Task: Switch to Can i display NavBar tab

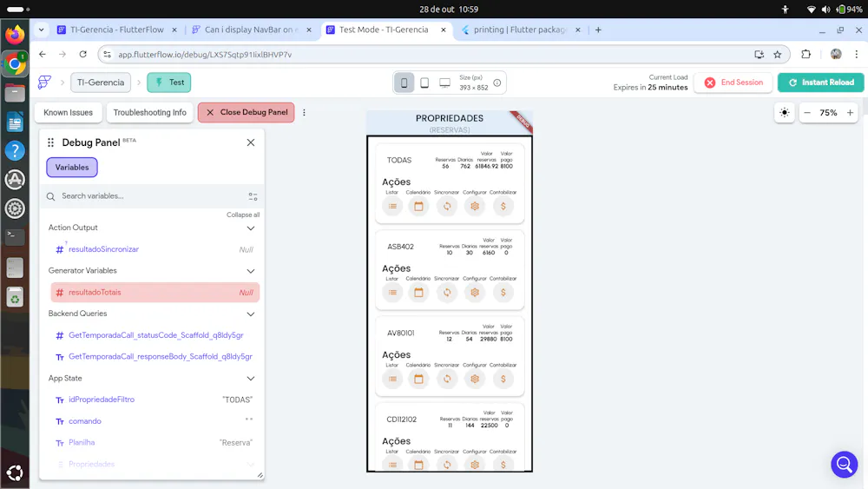Action: click(x=252, y=30)
